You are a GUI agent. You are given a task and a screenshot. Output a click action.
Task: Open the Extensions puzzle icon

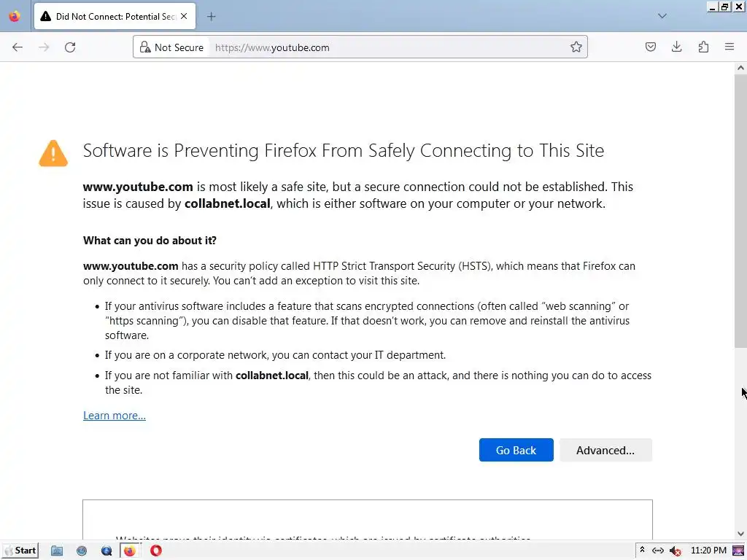pos(703,47)
